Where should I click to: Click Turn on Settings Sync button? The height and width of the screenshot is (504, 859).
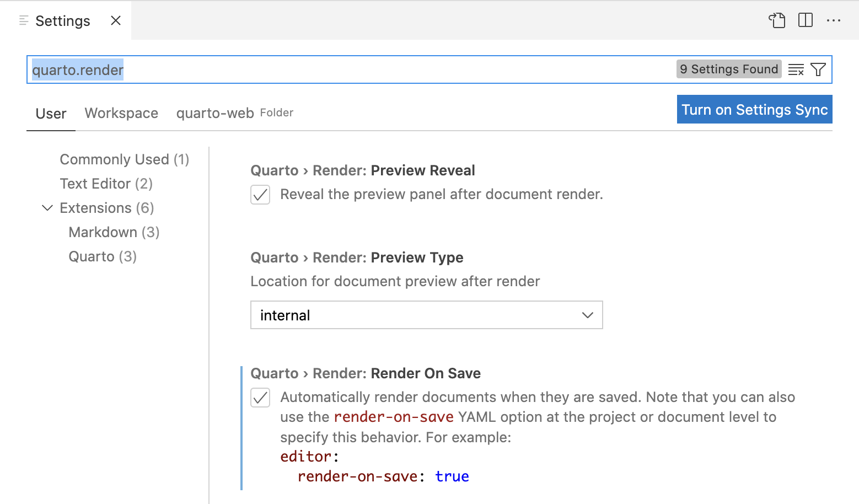[754, 110]
